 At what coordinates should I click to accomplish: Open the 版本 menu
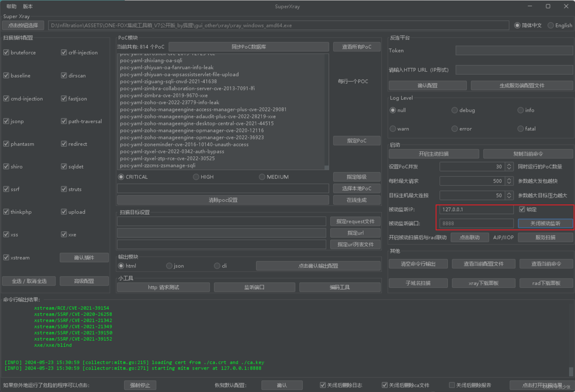28,6
